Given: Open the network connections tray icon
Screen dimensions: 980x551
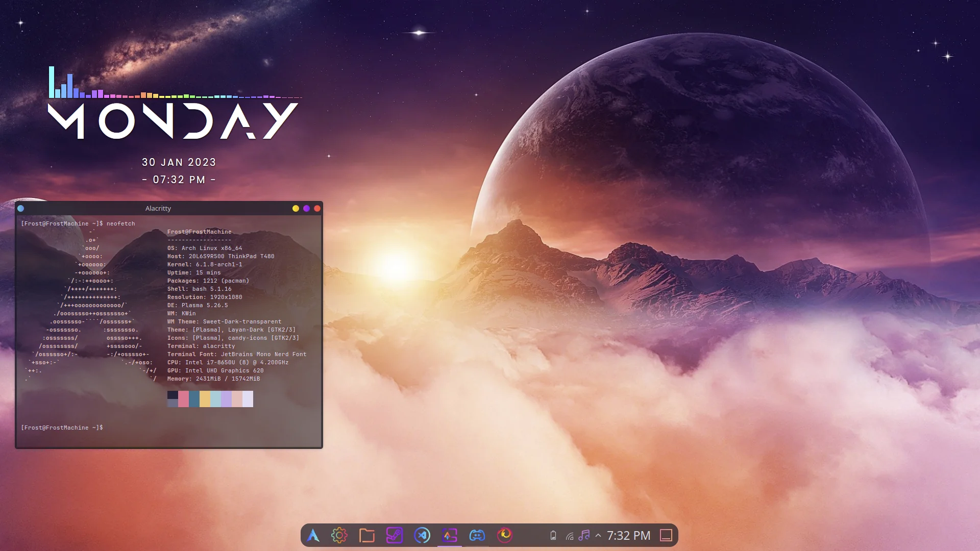Looking at the screenshot, I should 570,536.
